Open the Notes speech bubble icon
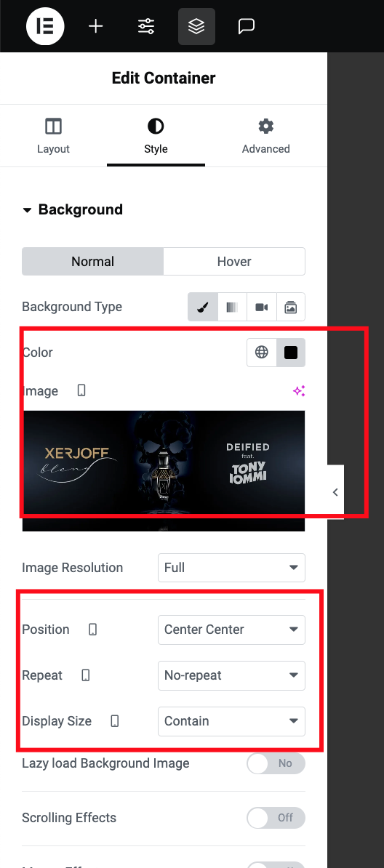 246,26
